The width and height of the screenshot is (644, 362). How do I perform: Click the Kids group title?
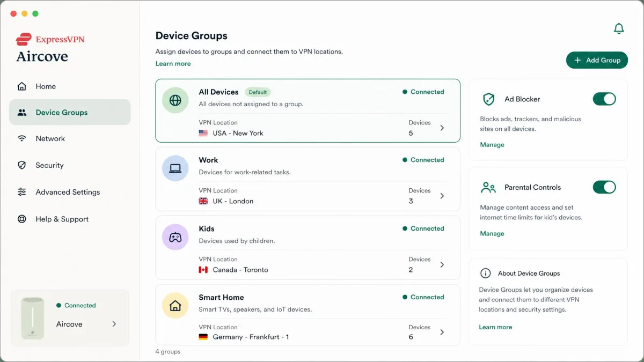point(207,228)
